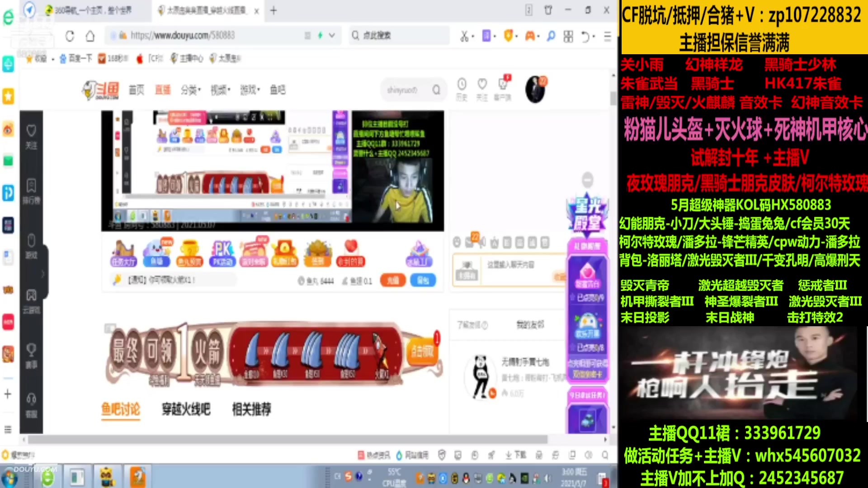Open the 我的友邻 tab in the side panel

pyautogui.click(x=530, y=324)
